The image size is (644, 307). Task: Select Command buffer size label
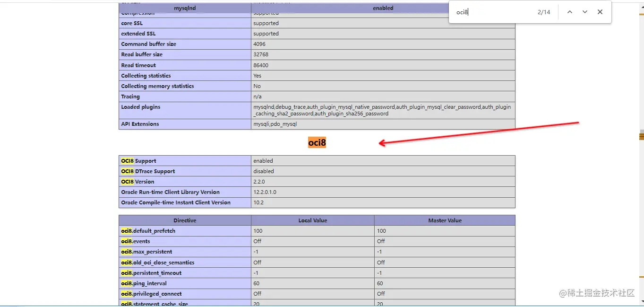click(148, 44)
